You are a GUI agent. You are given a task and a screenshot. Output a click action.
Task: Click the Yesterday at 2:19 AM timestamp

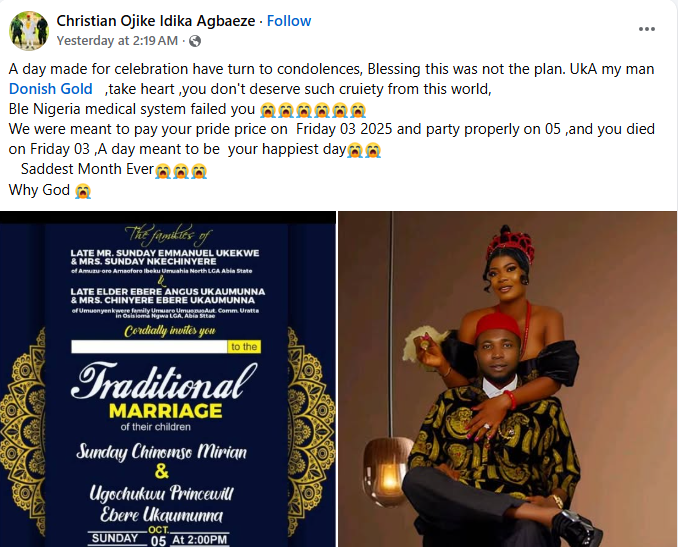tap(117, 41)
